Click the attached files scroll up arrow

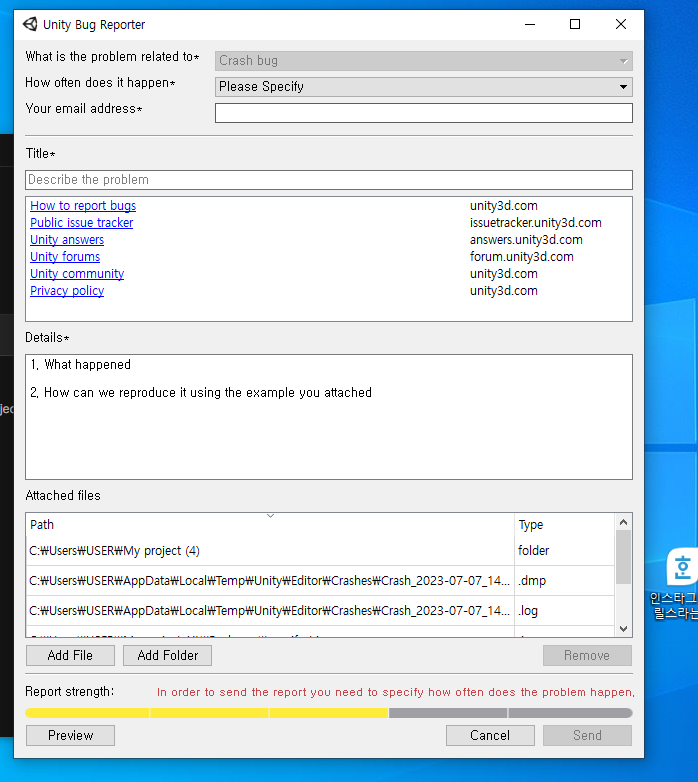(x=623, y=522)
